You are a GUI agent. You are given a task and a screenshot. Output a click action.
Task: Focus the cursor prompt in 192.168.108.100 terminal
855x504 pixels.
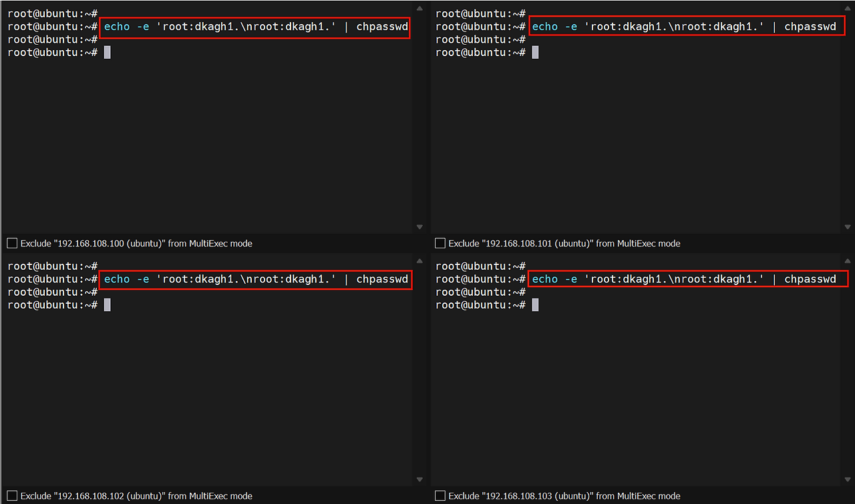click(107, 53)
